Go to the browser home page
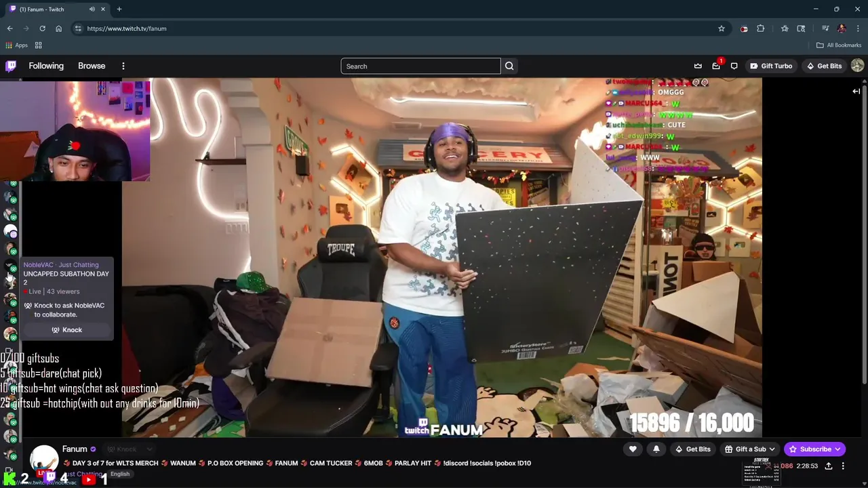This screenshot has width=868, height=488. (58, 28)
